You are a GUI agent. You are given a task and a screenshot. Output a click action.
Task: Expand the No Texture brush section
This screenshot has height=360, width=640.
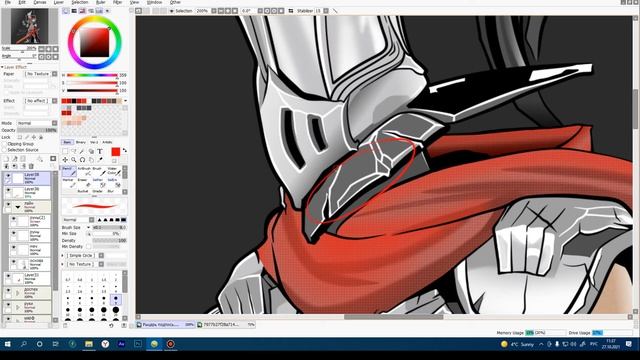pos(62,264)
